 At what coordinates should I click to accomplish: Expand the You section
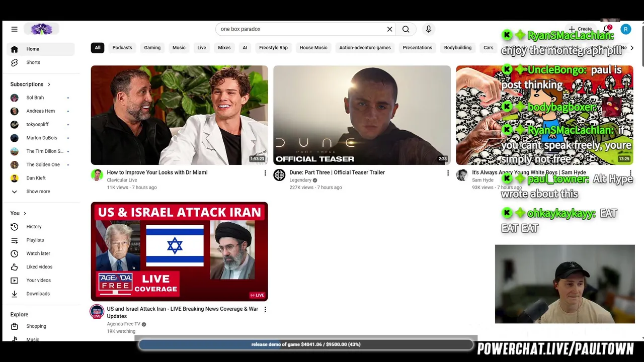point(18,213)
